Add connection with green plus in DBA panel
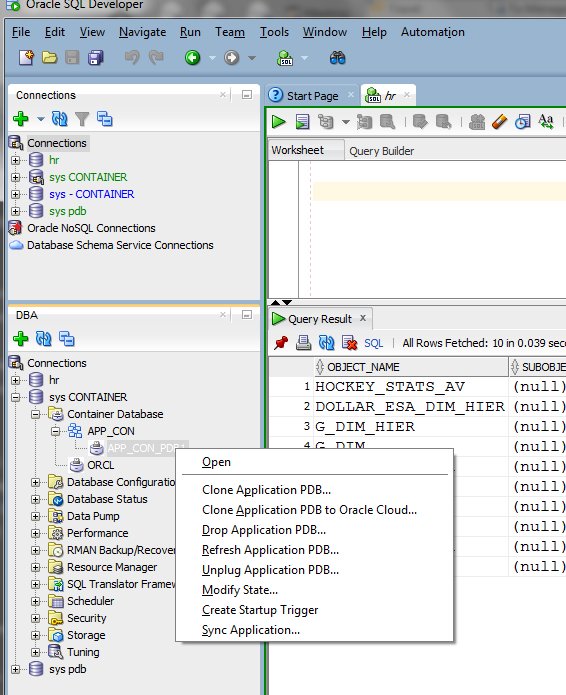The width and height of the screenshot is (566, 695). tap(20, 339)
